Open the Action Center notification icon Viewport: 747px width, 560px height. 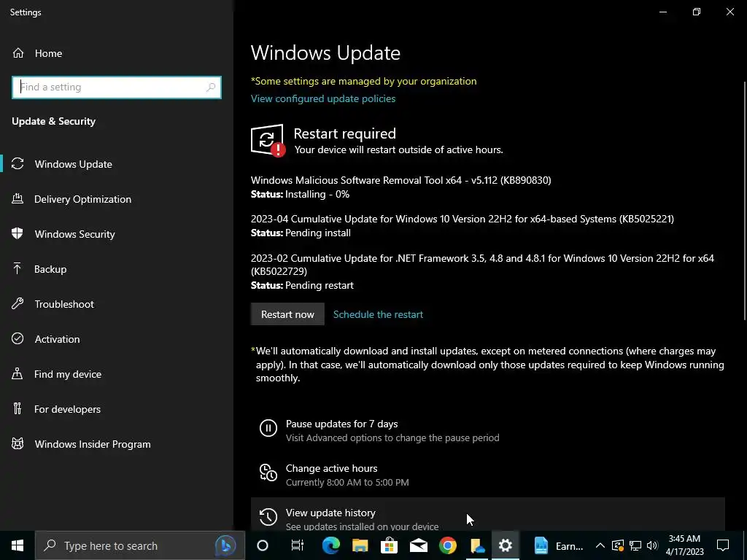point(723,545)
